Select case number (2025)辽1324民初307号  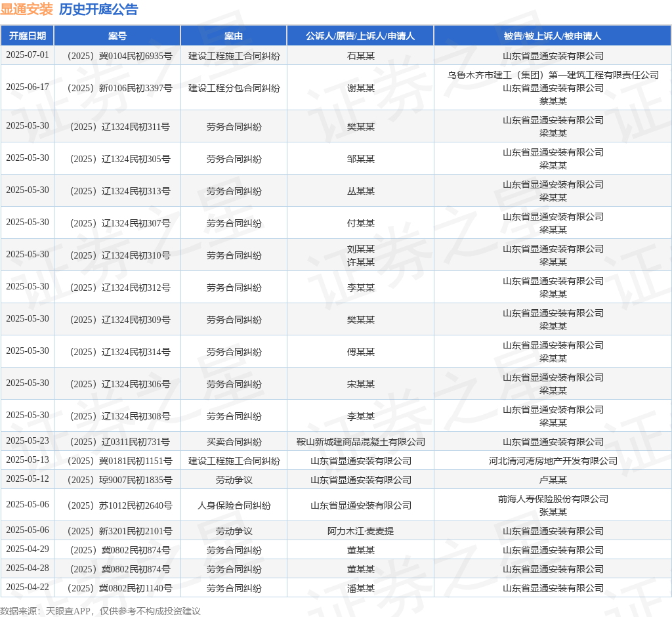pyautogui.click(x=117, y=223)
